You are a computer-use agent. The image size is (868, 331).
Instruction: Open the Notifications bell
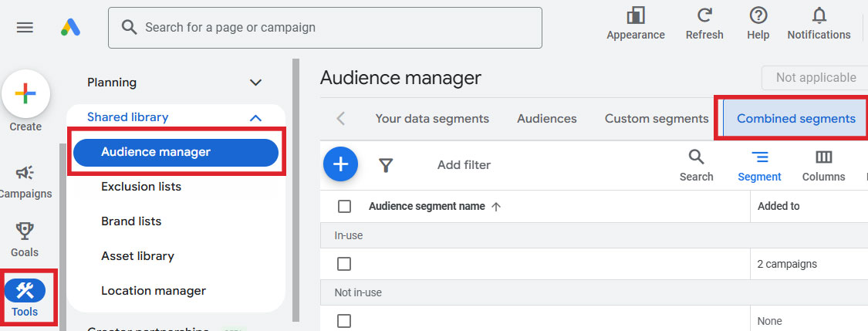tap(819, 16)
